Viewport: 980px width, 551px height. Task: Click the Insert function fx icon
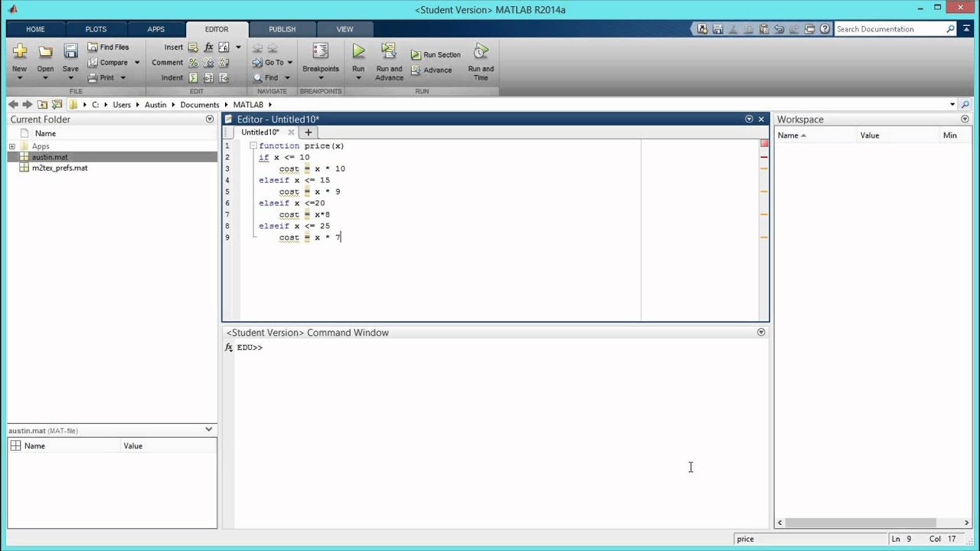[x=208, y=47]
